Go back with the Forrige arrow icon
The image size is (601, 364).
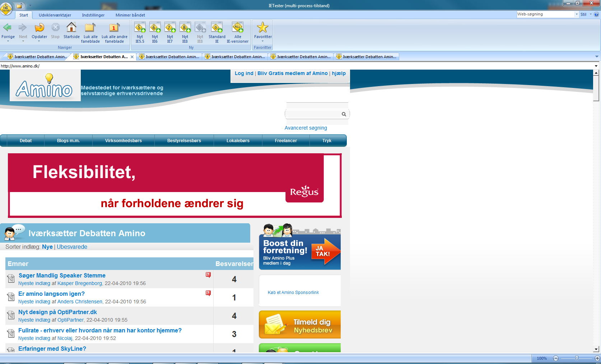tap(8, 27)
